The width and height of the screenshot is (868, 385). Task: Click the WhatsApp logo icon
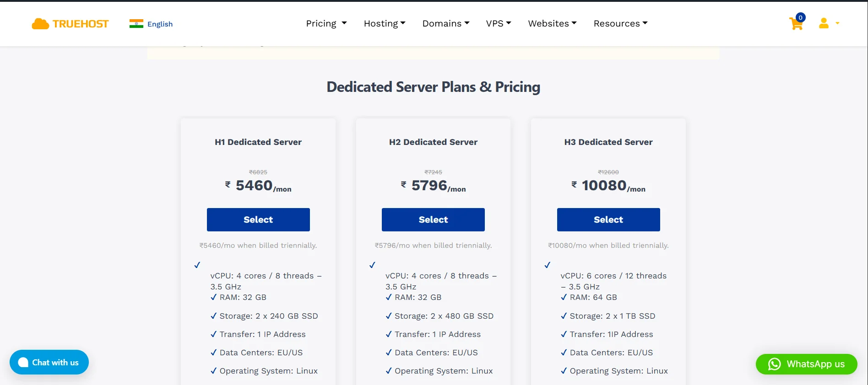coord(774,364)
